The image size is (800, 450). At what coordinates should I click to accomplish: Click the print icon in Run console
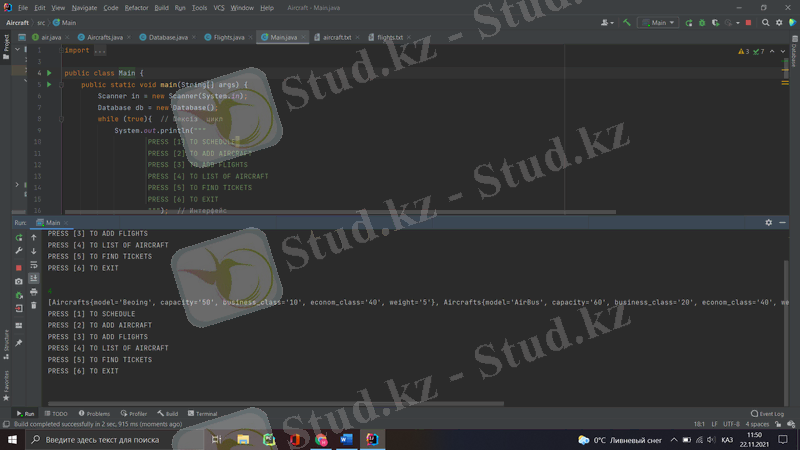click(34, 292)
